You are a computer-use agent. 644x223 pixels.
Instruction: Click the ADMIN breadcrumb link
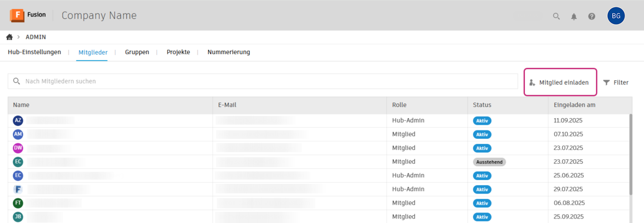coord(36,37)
